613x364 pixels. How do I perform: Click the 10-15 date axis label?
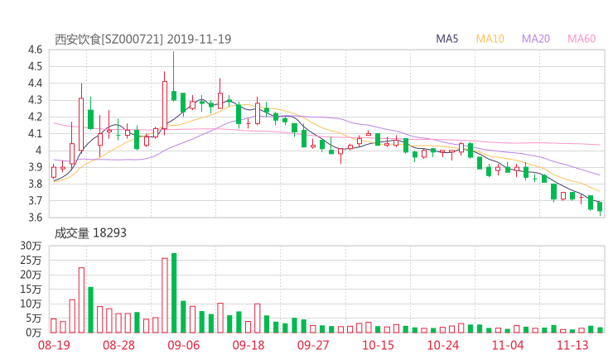378,345
